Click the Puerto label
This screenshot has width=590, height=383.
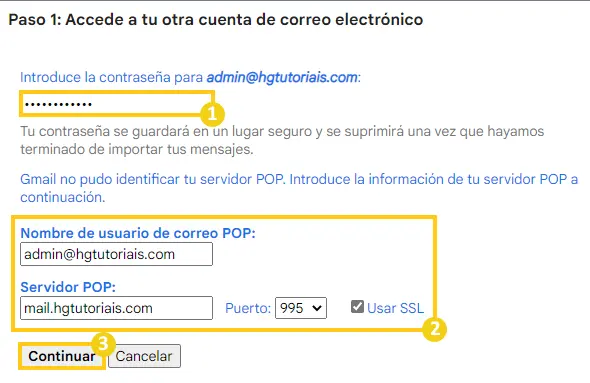click(248, 308)
